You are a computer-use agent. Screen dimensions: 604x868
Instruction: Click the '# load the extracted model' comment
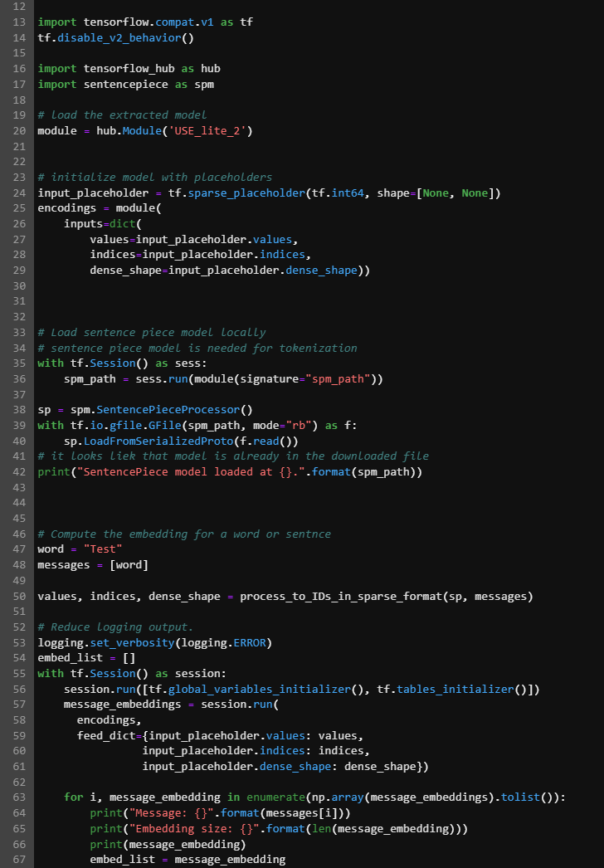[122, 115]
